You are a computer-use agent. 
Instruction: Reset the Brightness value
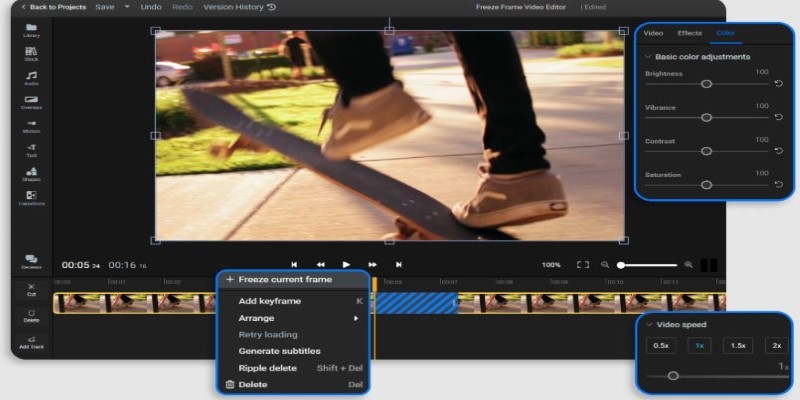(778, 84)
